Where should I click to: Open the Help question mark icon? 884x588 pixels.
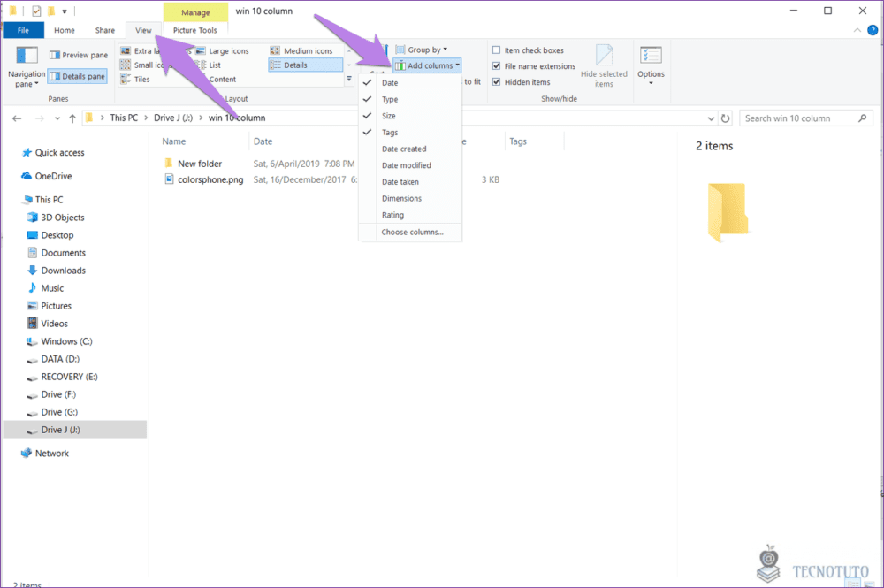(873, 30)
